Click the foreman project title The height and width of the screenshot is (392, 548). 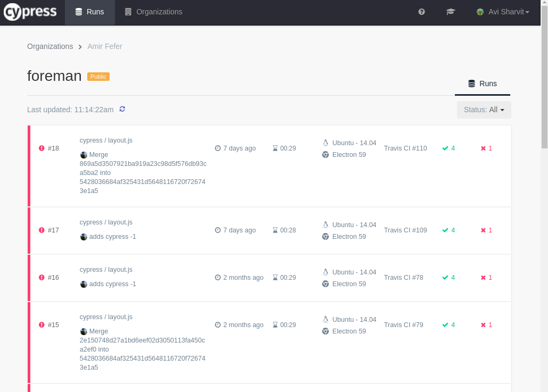pos(54,76)
